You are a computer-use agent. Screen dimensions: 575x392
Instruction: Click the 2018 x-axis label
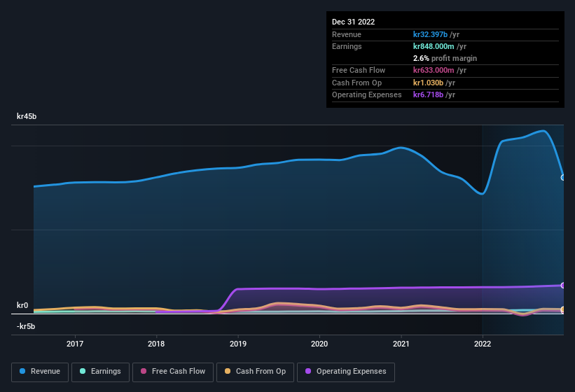click(x=156, y=344)
